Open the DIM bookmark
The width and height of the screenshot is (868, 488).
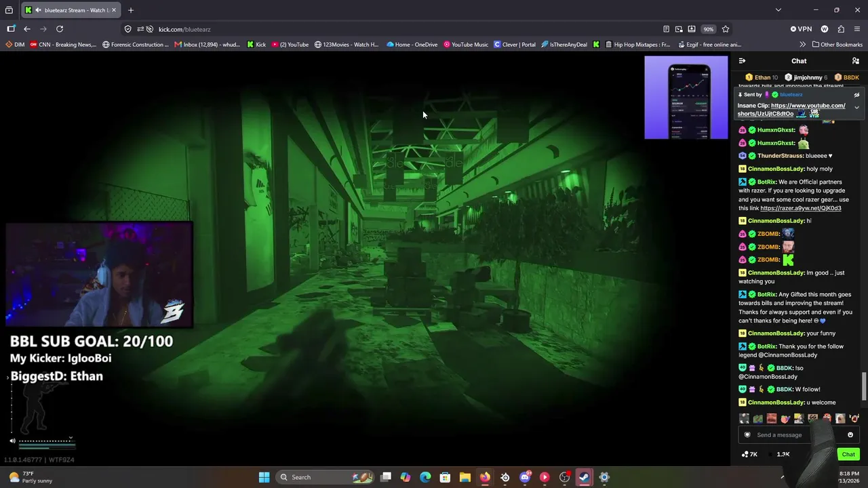[x=15, y=45]
